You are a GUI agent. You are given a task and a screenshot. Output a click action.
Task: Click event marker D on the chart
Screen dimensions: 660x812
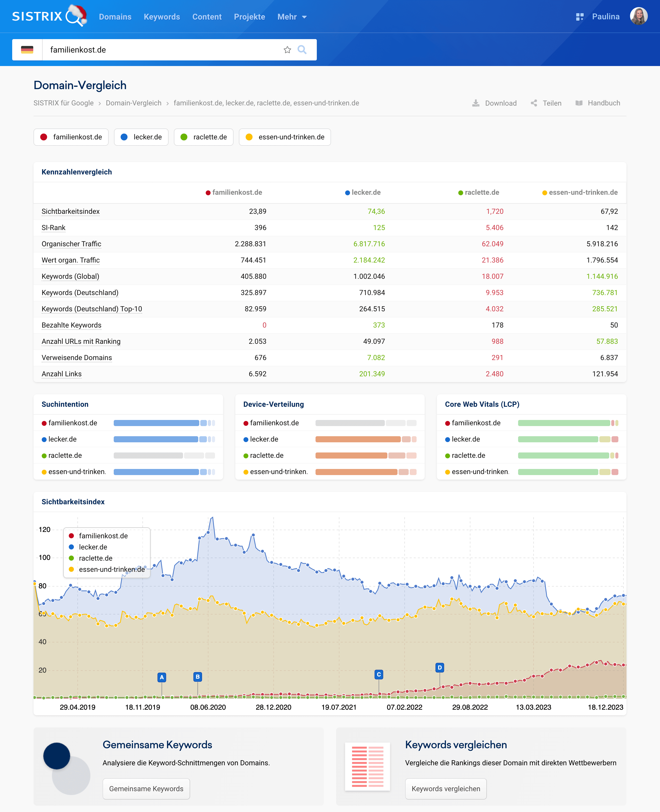coord(439,668)
